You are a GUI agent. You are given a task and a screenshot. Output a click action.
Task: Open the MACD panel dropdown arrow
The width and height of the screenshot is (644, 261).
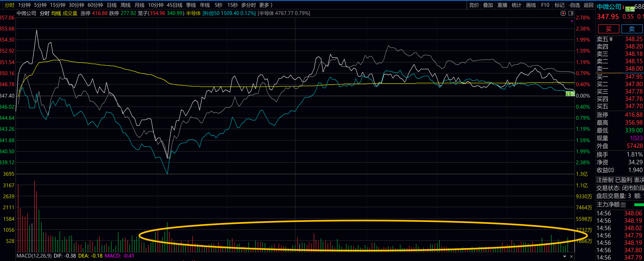coord(564,256)
